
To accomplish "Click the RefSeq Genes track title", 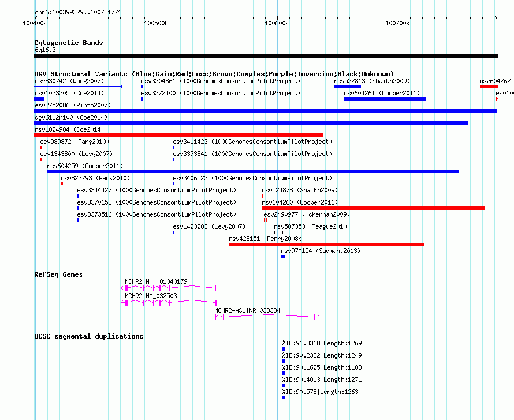I will (58, 274).
